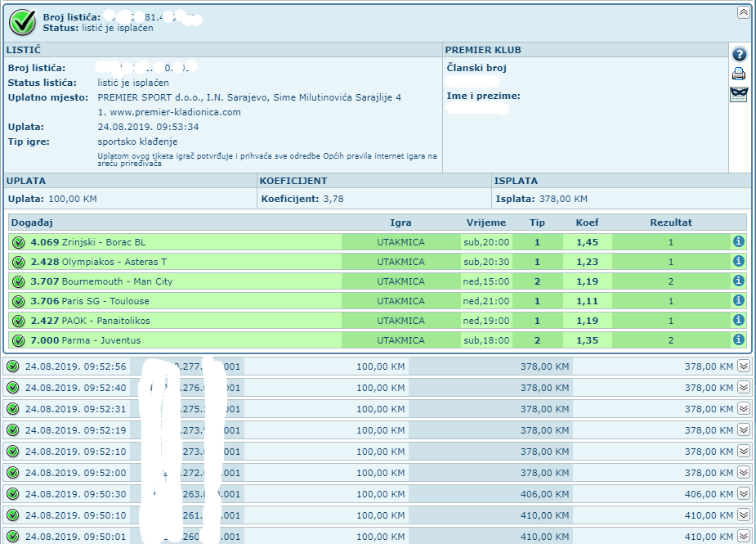Show info for Zrinjski - Borac BL
Image resolution: width=756 pixels, height=544 pixels.
pyautogui.click(x=738, y=241)
